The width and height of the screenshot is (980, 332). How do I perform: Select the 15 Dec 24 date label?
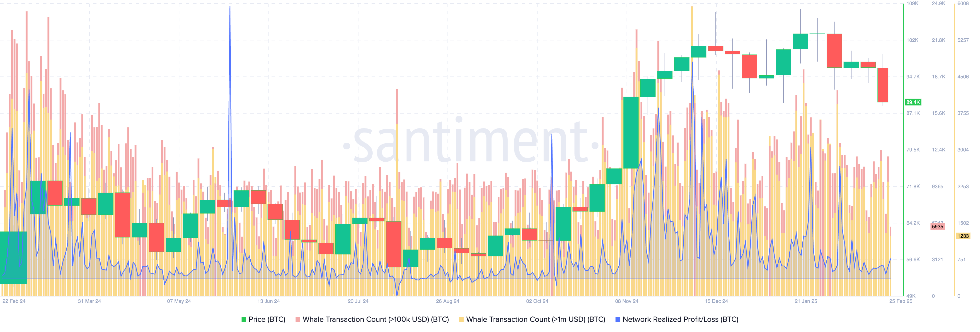716,301
